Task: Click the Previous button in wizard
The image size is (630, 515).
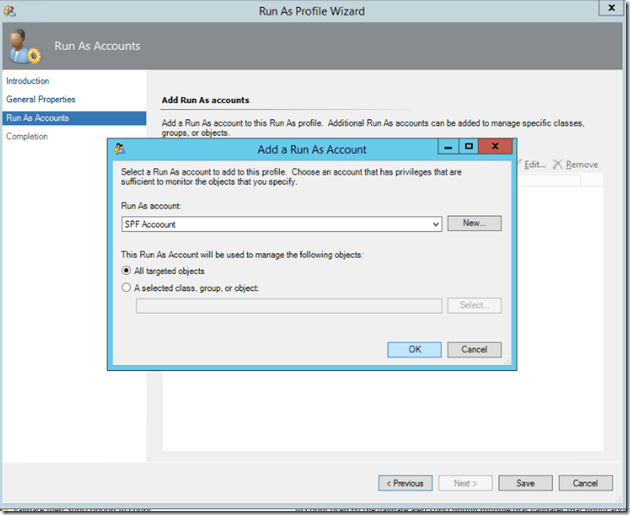Action: (x=405, y=483)
